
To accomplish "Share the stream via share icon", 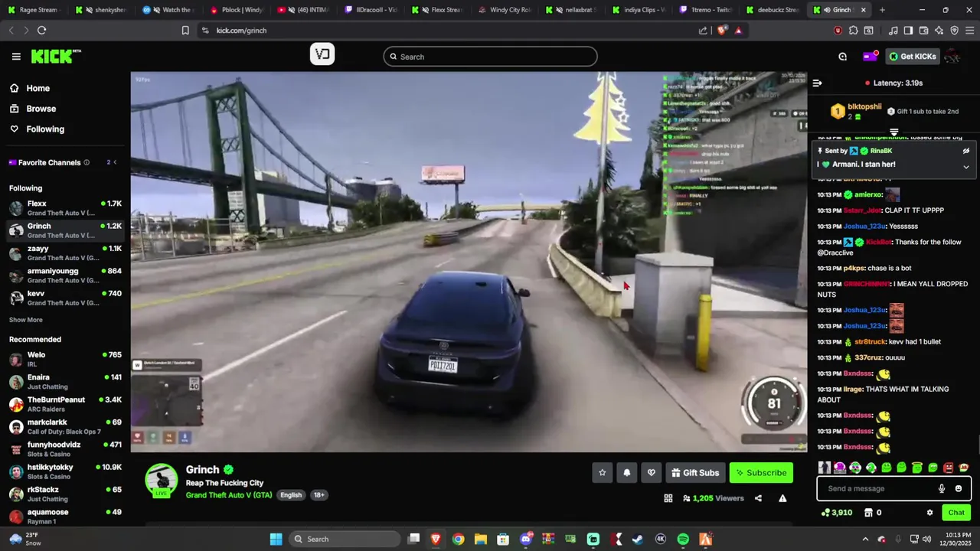I will point(758,498).
